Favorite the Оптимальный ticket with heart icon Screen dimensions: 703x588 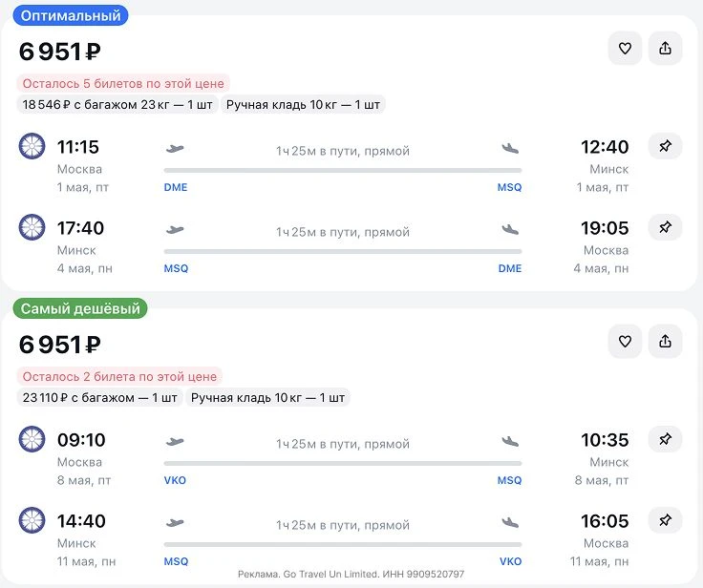click(x=625, y=49)
